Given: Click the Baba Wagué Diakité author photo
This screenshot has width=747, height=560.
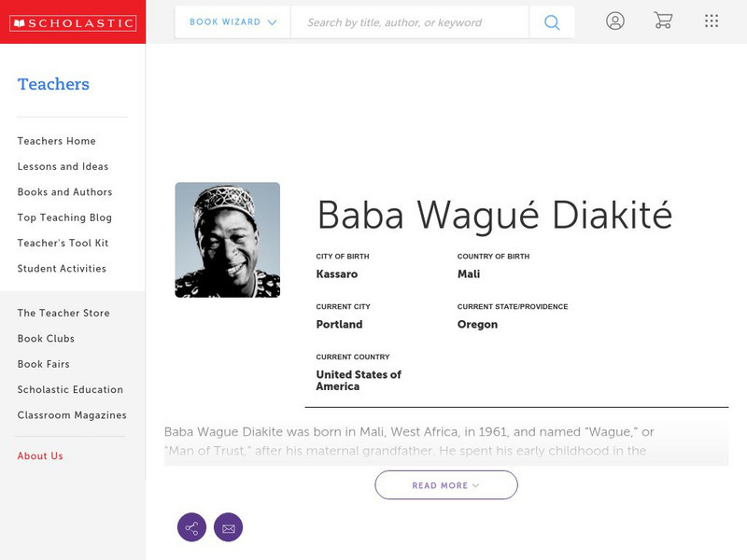Looking at the screenshot, I should click(227, 240).
